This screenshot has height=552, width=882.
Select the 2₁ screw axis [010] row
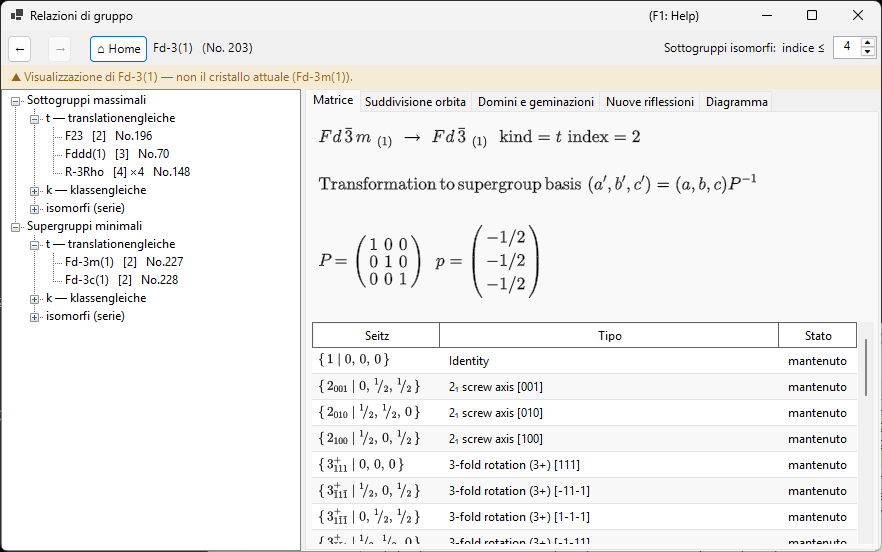pyautogui.click(x=584, y=412)
